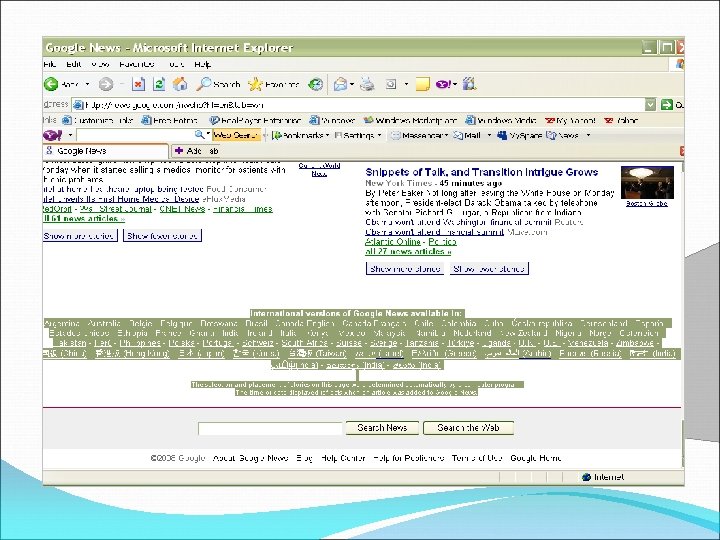
Task: Open the File menu
Action: 50,64
